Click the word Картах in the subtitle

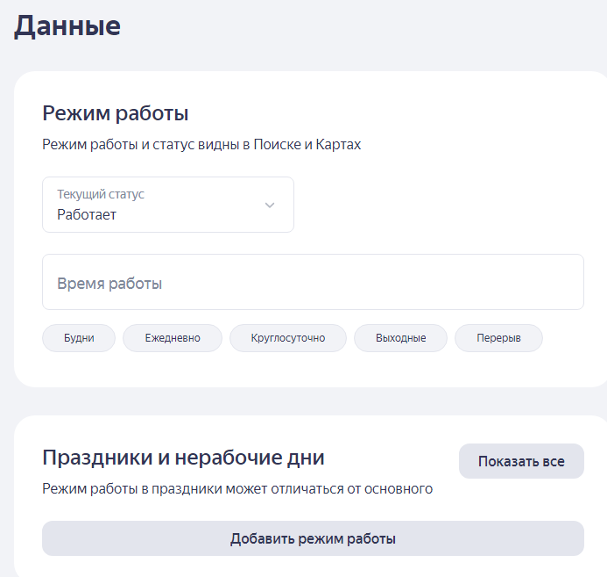(338, 145)
